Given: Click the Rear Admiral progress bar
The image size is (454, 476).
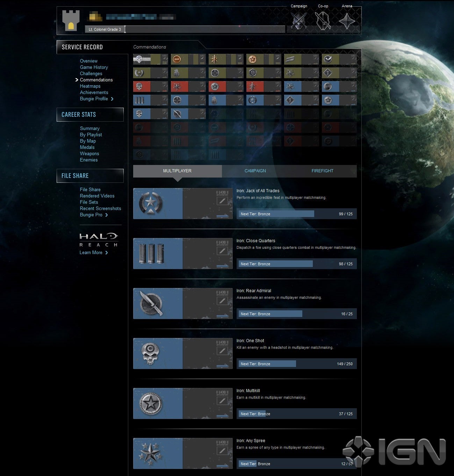Looking at the screenshot, I should click(297, 314).
